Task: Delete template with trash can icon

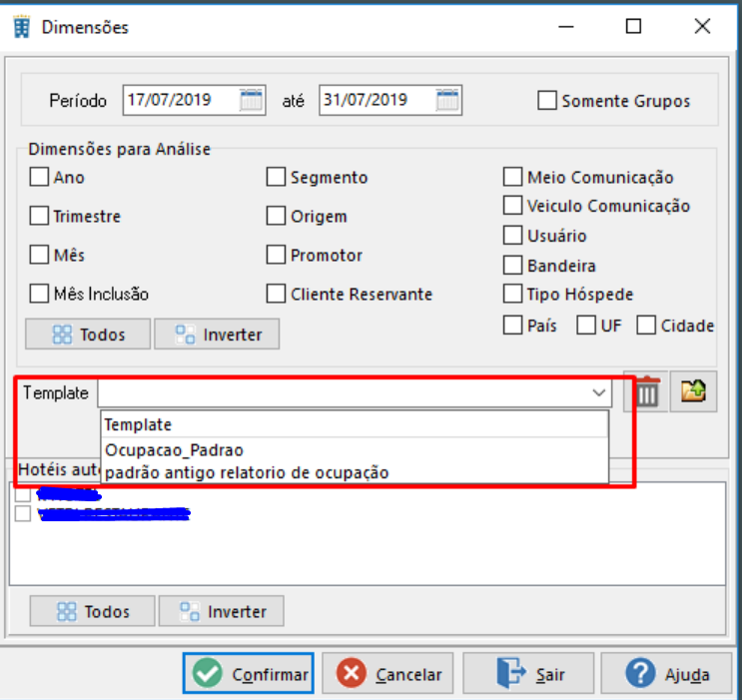Action: (646, 391)
